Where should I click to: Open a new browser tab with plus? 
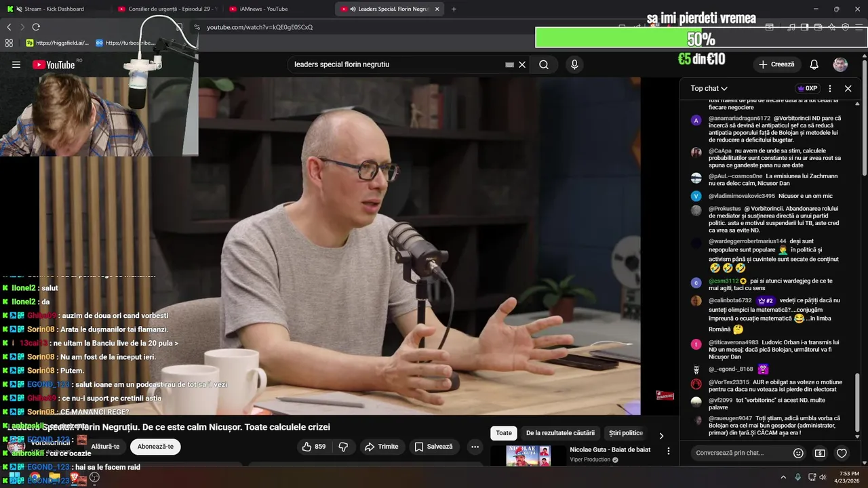(x=454, y=9)
